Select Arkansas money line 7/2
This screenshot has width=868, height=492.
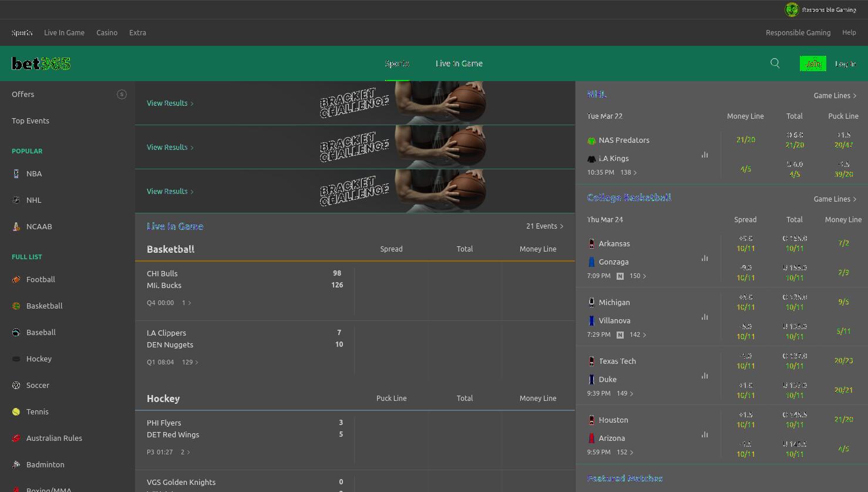tap(843, 243)
